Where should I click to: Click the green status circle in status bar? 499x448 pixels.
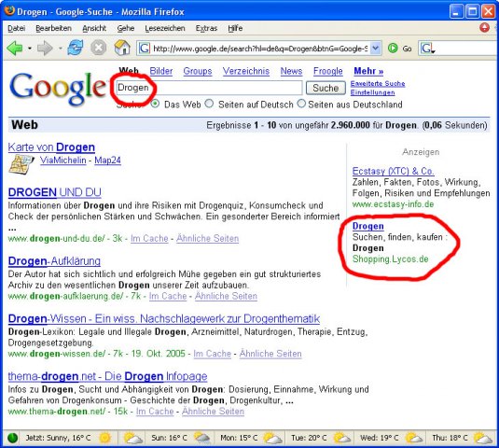12,438
